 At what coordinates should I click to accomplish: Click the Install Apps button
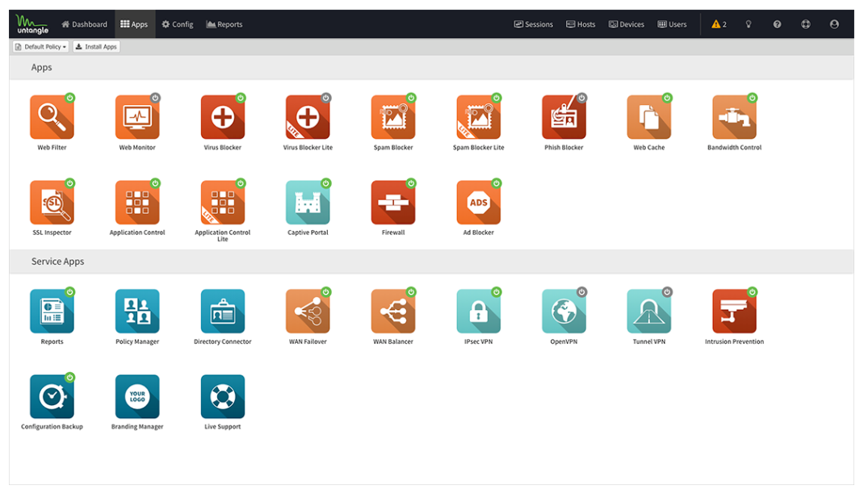pyautogui.click(x=96, y=47)
